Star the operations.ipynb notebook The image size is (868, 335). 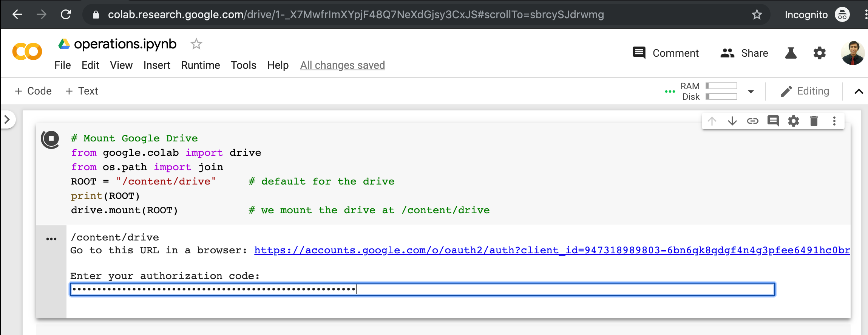196,44
